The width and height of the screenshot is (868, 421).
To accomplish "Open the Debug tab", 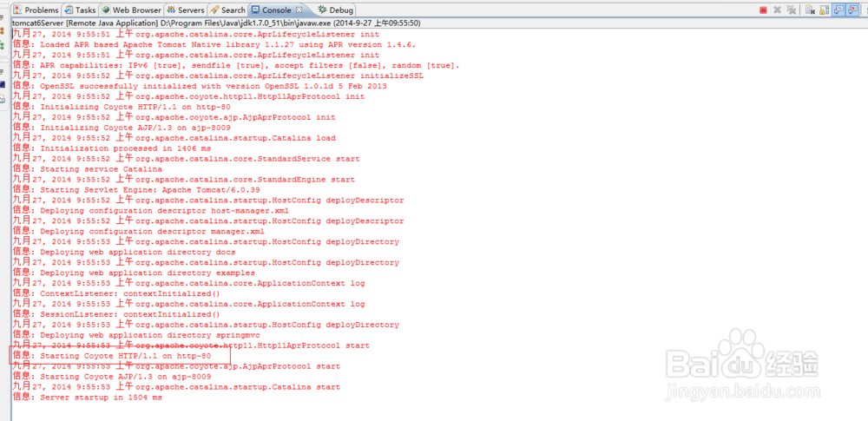I will pos(336,10).
